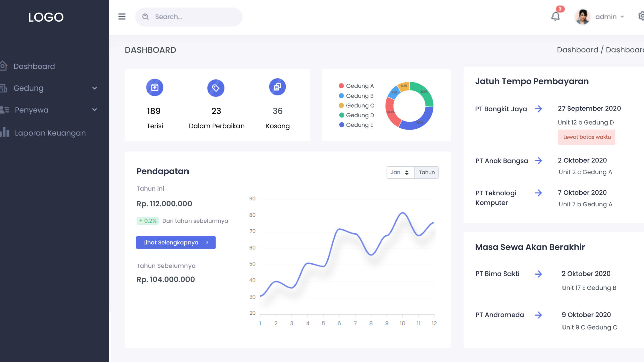Click arrow next to PT Anak Bangsa
This screenshot has width=644, height=362.
pos(538,161)
